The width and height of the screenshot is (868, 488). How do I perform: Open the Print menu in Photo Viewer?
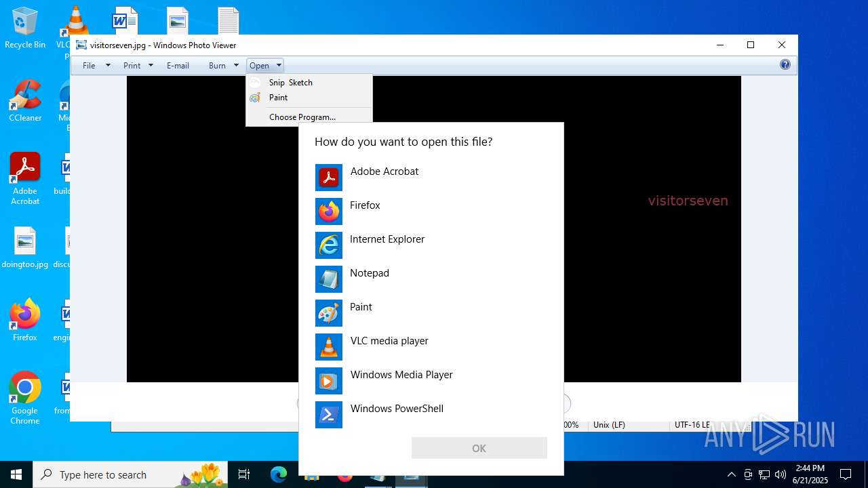coord(132,65)
